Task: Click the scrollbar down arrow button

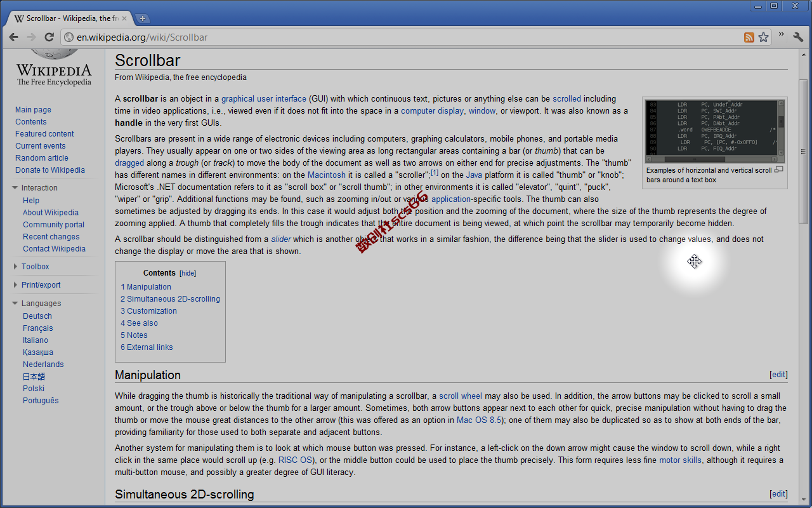Action: [x=804, y=500]
